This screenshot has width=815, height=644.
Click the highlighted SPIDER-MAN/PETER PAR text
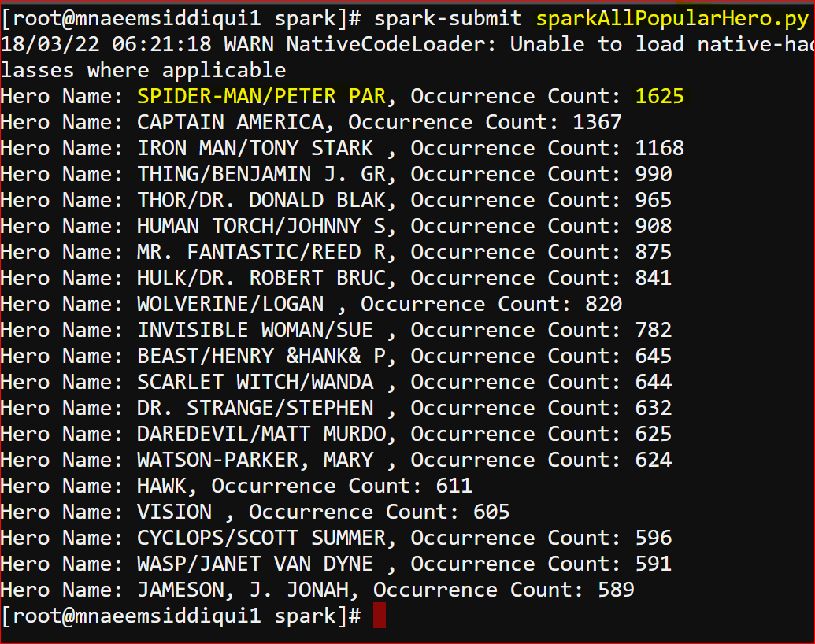tap(261, 96)
